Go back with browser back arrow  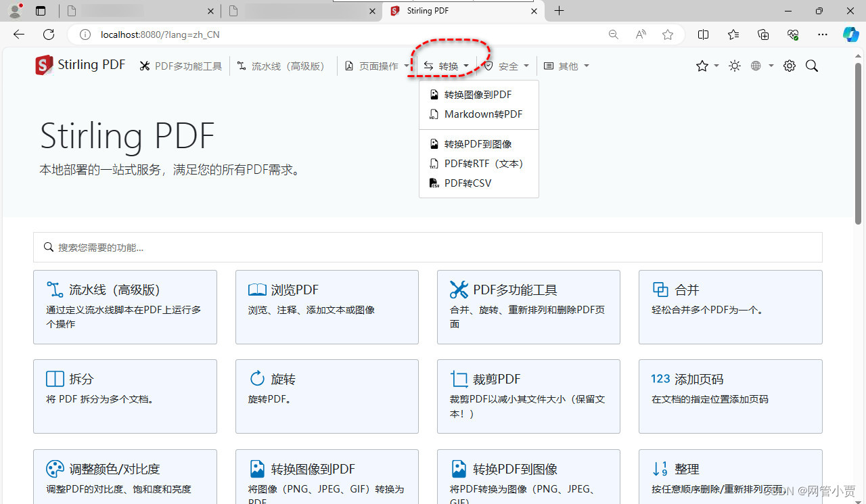click(x=19, y=35)
